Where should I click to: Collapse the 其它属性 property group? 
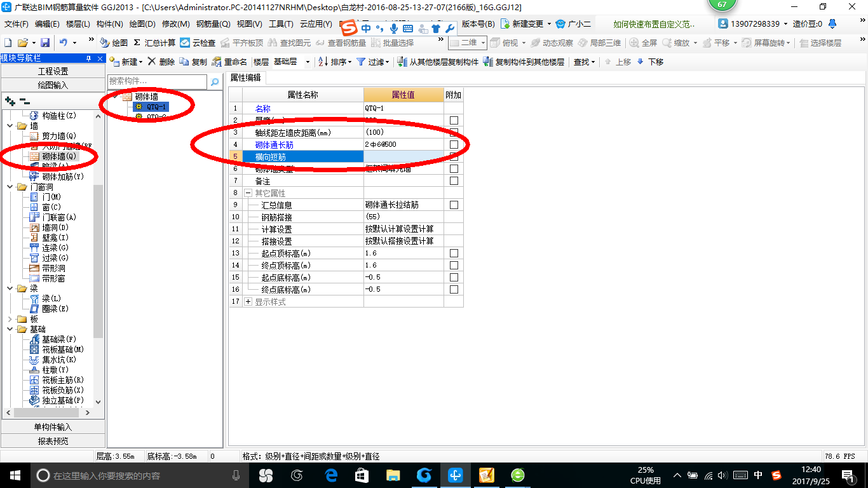click(248, 193)
